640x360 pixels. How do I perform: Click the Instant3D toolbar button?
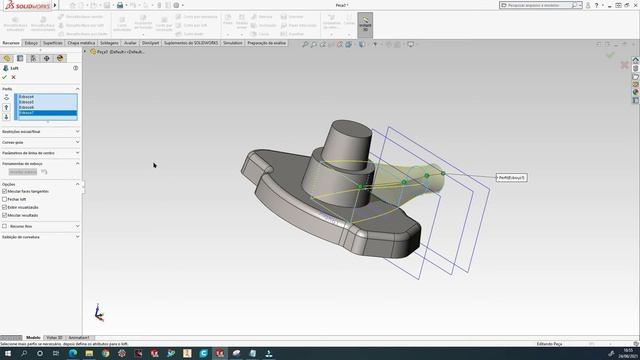click(365, 25)
